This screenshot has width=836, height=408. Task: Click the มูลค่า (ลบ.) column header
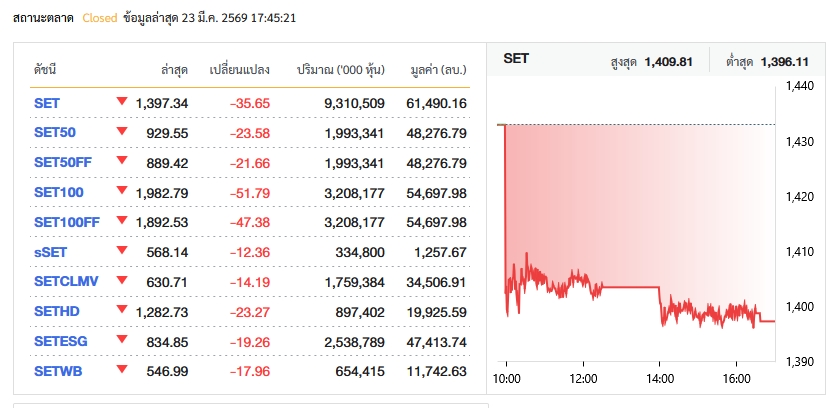pos(438,70)
